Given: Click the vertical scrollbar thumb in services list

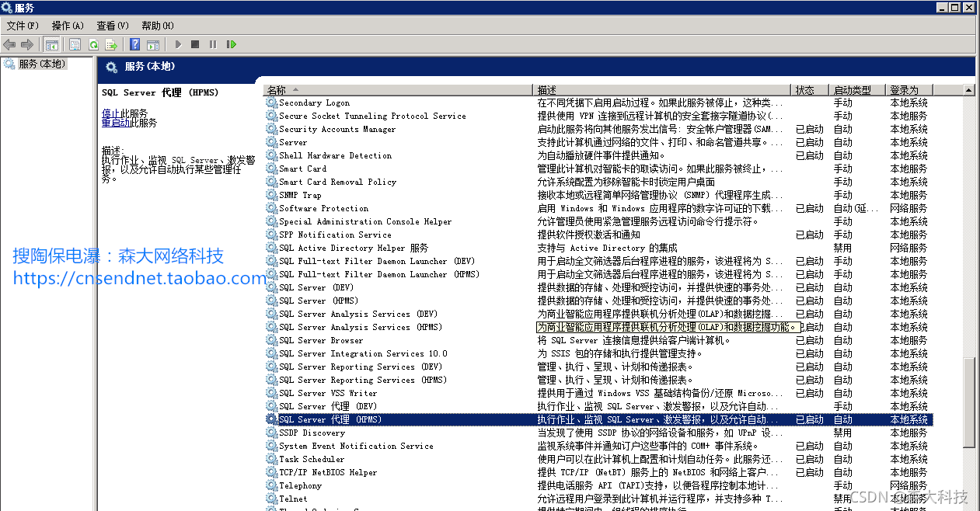Looking at the screenshot, I should [x=968, y=401].
